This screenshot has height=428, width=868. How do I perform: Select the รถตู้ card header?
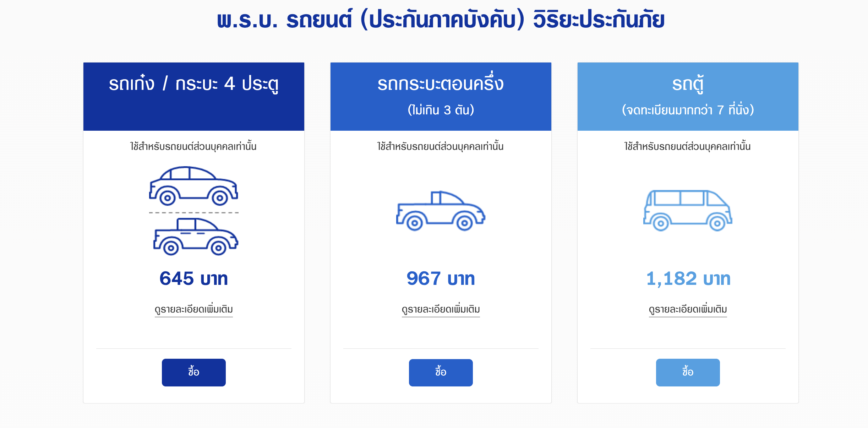pyautogui.click(x=688, y=84)
